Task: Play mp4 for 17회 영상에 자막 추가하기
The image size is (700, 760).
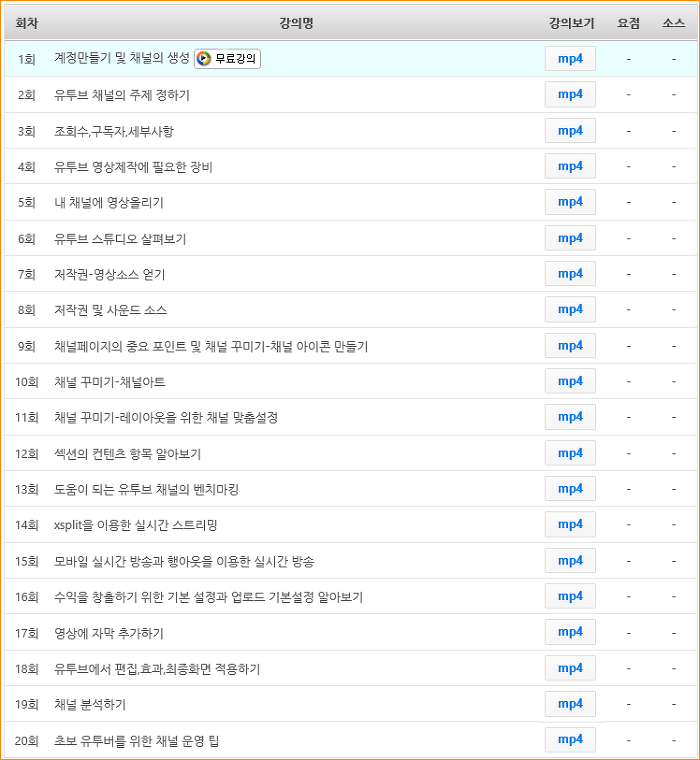Action: click(570, 633)
